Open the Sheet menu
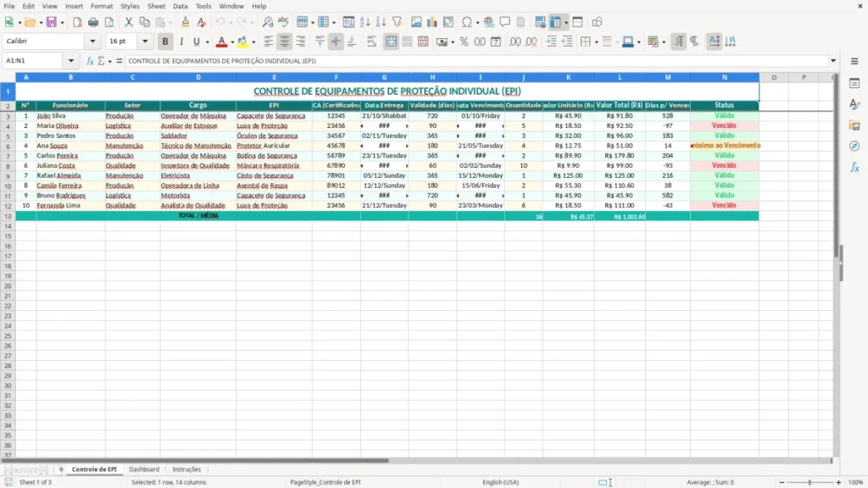This screenshot has height=488, width=868. tap(156, 6)
